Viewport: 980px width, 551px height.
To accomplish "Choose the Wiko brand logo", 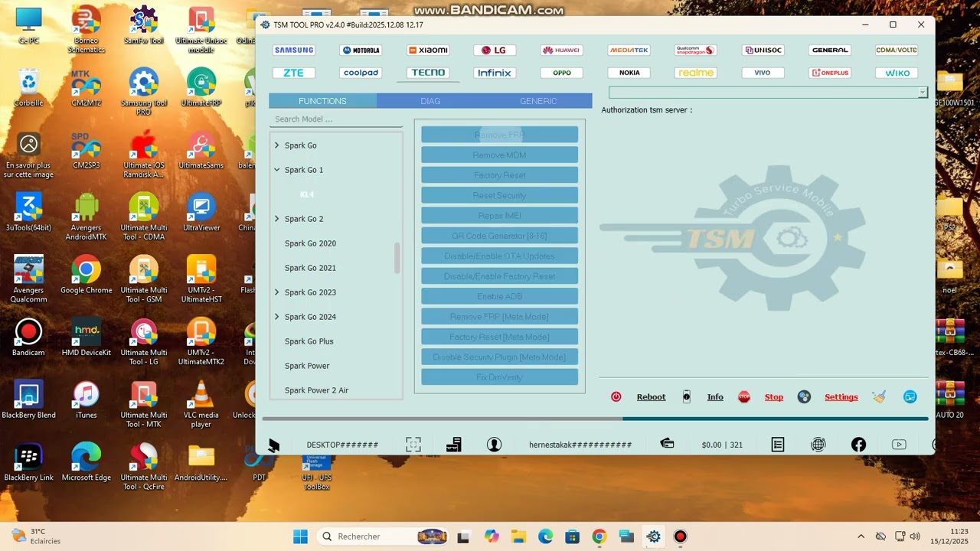I will coord(897,73).
